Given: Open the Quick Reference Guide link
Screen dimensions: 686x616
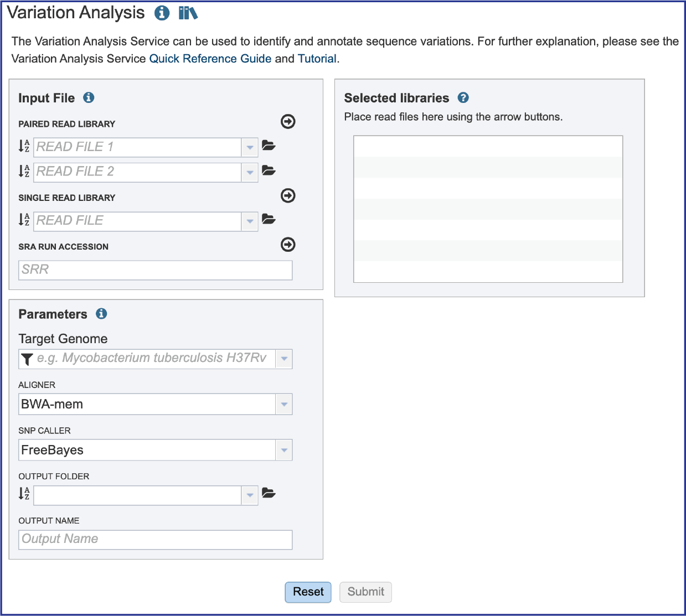Looking at the screenshot, I should click(x=210, y=59).
